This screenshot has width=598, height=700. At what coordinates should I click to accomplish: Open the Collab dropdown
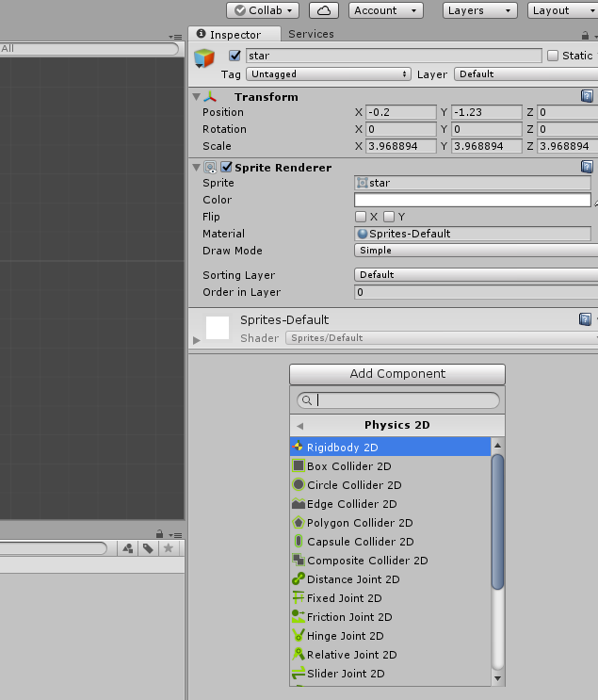click(263, 10)
